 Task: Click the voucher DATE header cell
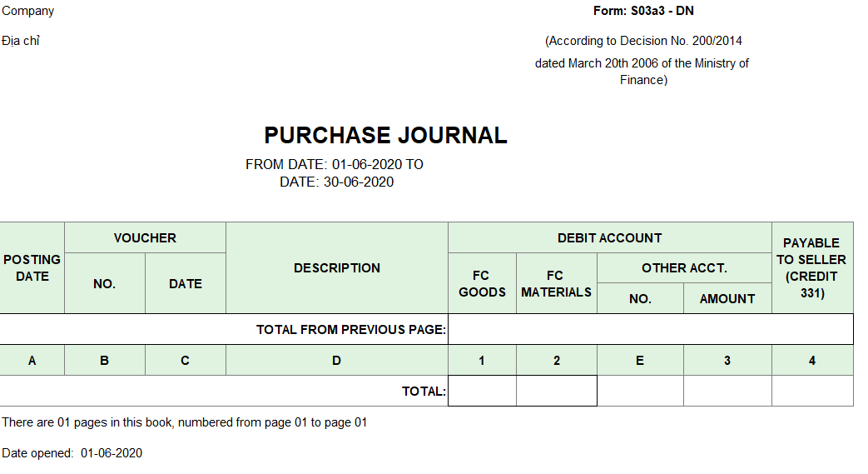(186, 284)
